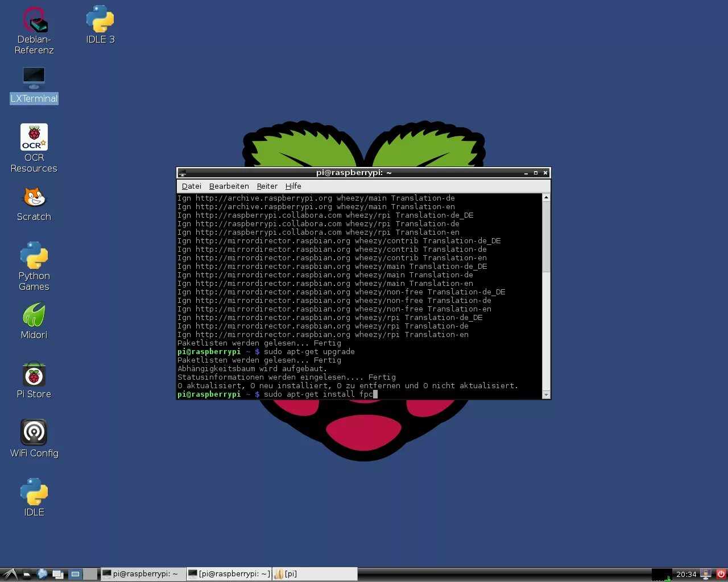Click the '0 aktualisiert, 0 neu installiert' line

[x=348, y=385]
